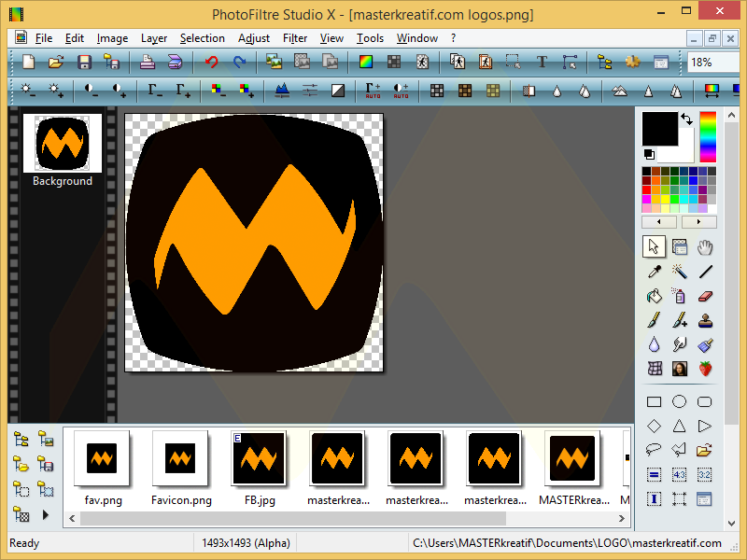Select the Clone stamp tool
747x560 pixels.
point(705,320)
